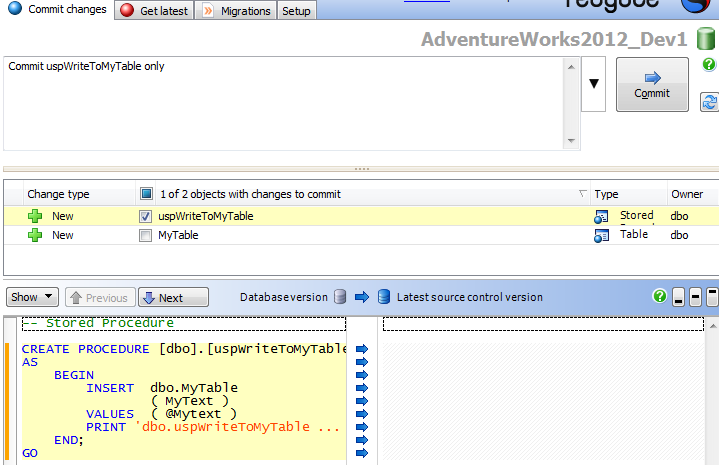Click the green help icon near Commit
The width and height of the screenshot is (719, 465).
(709, 64)
